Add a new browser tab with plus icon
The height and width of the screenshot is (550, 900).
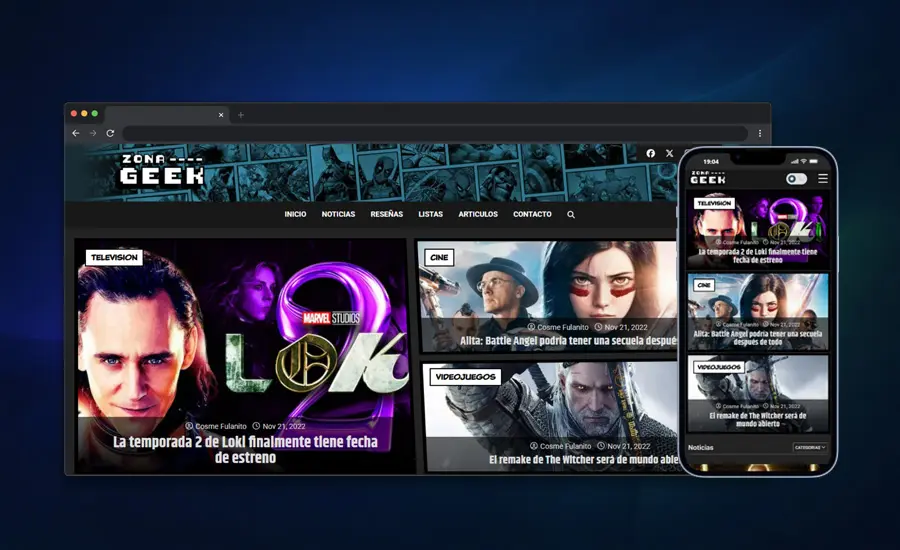click(x=241, y=115)
